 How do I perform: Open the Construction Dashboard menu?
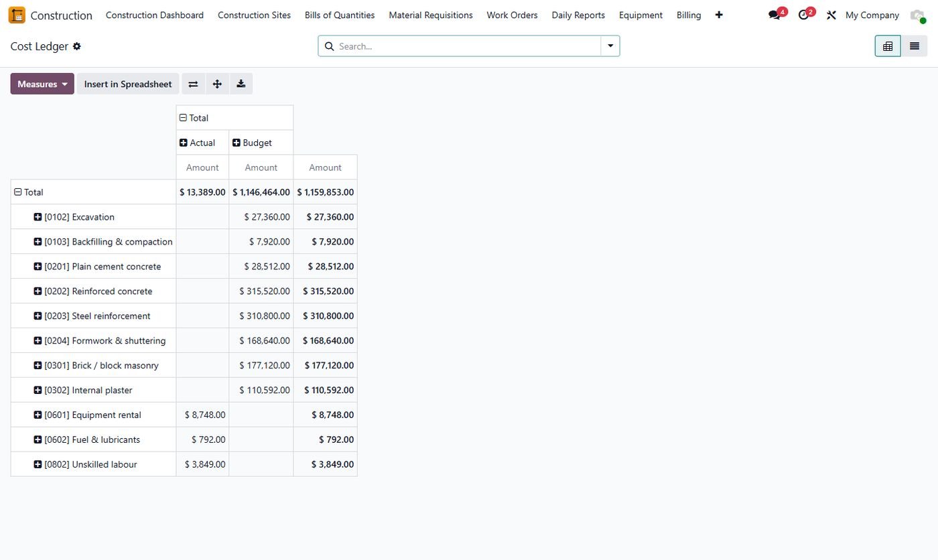[155, 15]
